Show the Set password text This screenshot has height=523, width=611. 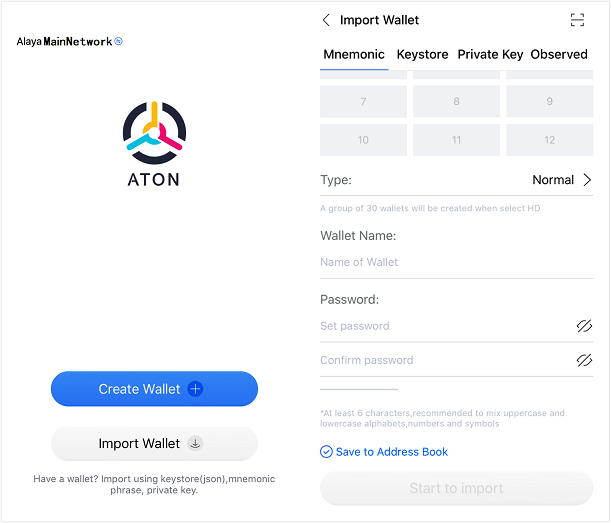584,326
